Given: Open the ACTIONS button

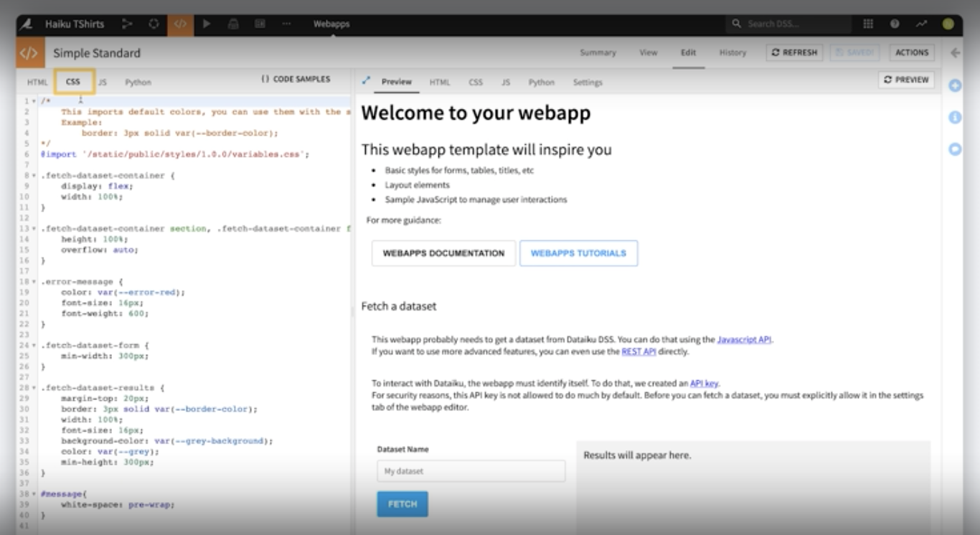Looking at the screenshot, I should [912, 52].
